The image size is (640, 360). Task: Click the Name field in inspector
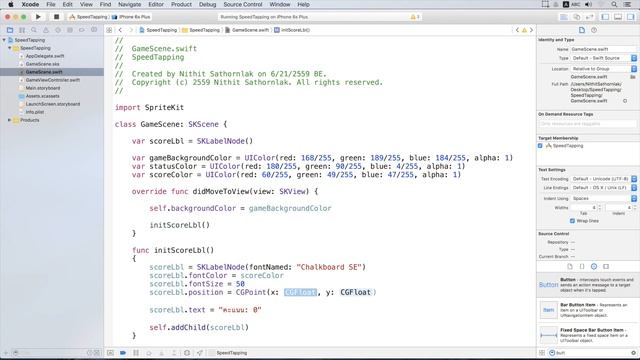[603, 49]
